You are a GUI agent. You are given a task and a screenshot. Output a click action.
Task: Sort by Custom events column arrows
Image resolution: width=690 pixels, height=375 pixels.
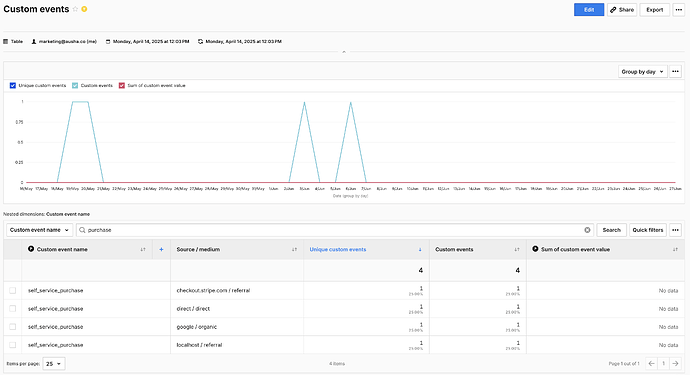517,250
